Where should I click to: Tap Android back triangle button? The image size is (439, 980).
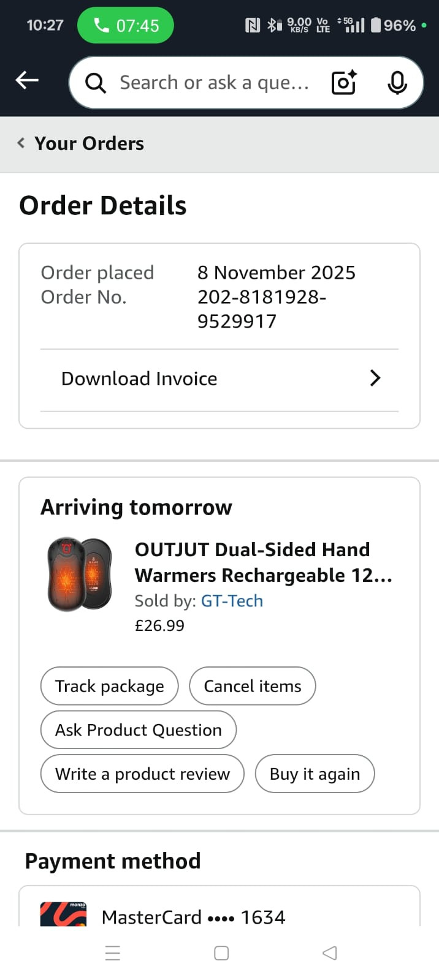(x=329, y=953)
